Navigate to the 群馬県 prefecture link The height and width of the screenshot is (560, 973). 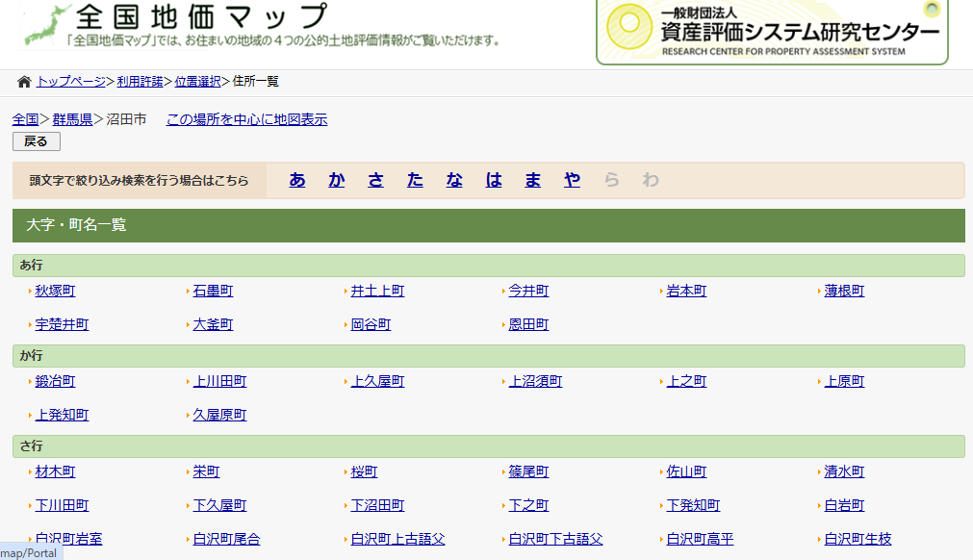tap(72, 119)
